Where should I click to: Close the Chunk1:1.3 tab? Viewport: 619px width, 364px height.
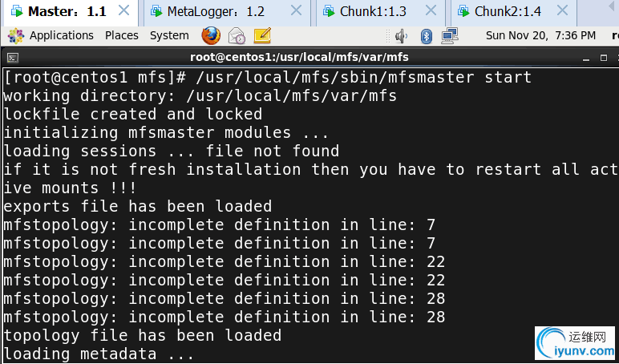click(x=431, y=10)
